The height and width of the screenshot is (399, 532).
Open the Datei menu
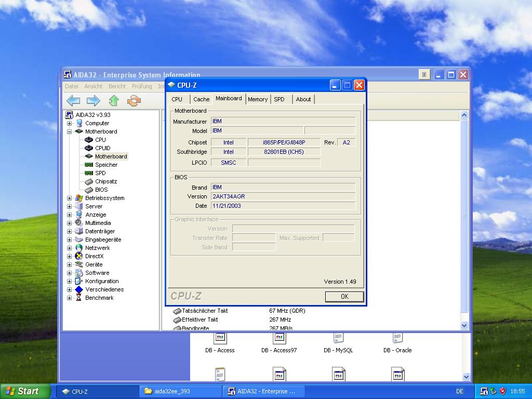click(72, 86)
